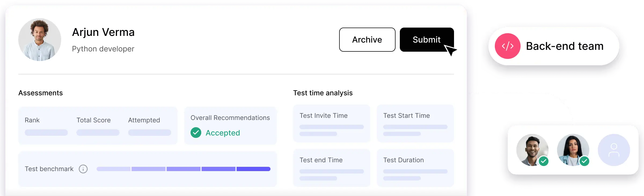
Task: Click the Overall Recommendations Accepted text
Action: [223, 133]
